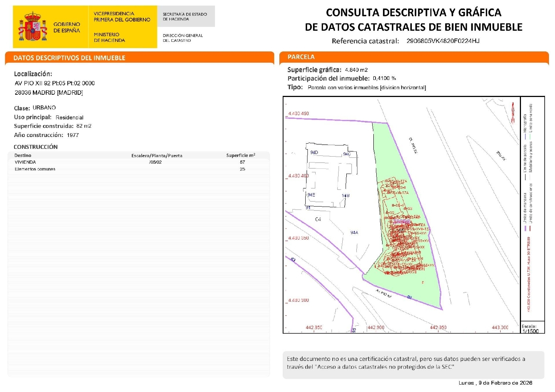
Task: Select the purple Límite de manzana legend line
Action: (525, 228)
